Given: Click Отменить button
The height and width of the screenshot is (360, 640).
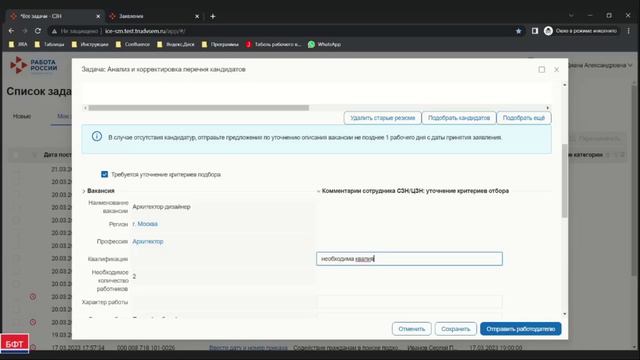Looking at the screenshot, I should (x=411, y=329).
